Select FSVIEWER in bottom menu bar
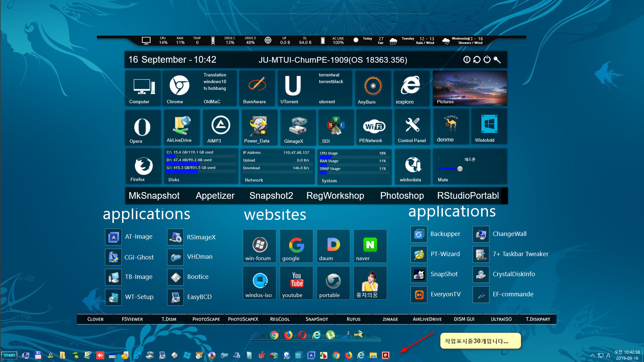644x362 pixels. [132, 319]
